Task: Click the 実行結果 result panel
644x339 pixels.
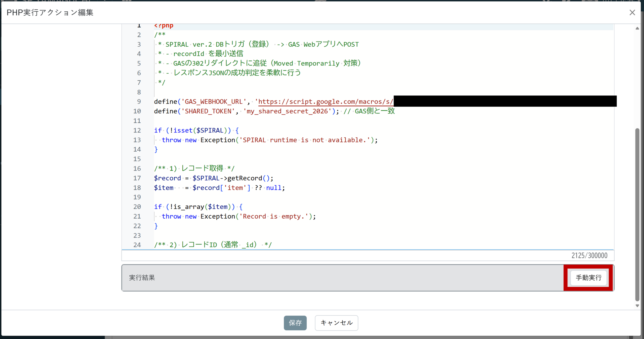Action: tap(327, 278)
